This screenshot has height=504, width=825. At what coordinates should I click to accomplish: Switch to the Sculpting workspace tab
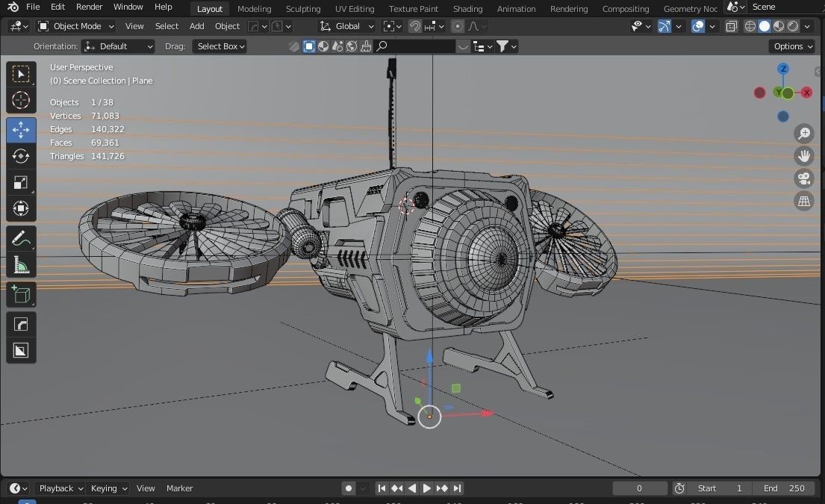click(303, 9)
